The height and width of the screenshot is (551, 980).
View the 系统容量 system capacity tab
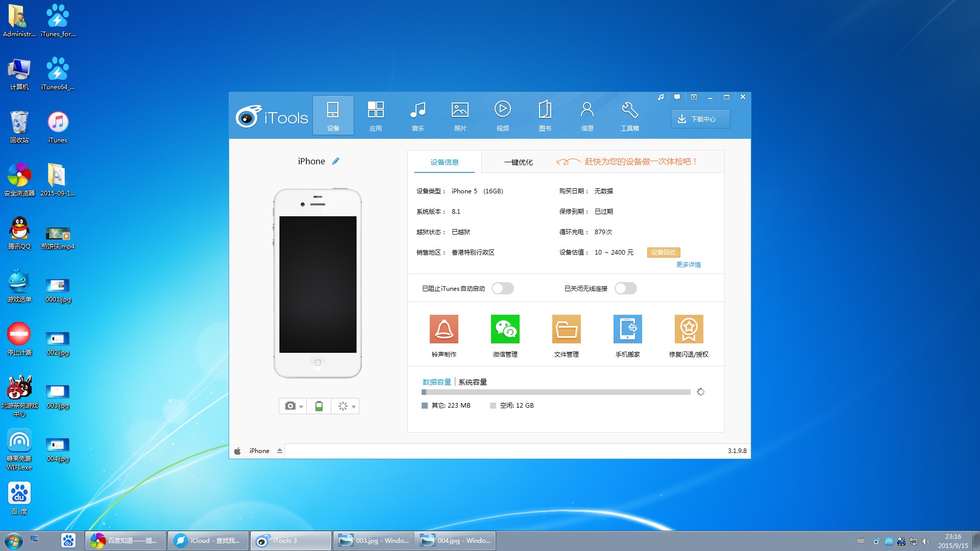click(472, 382)
